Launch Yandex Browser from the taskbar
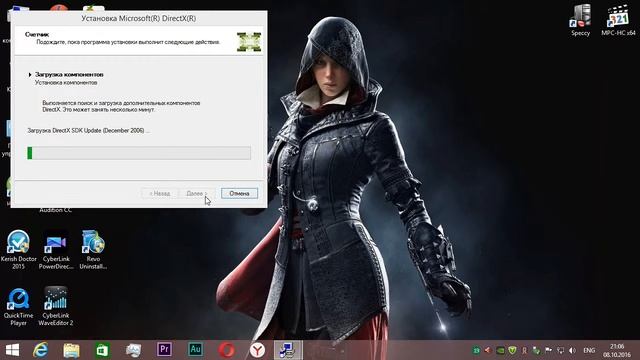 257,350
